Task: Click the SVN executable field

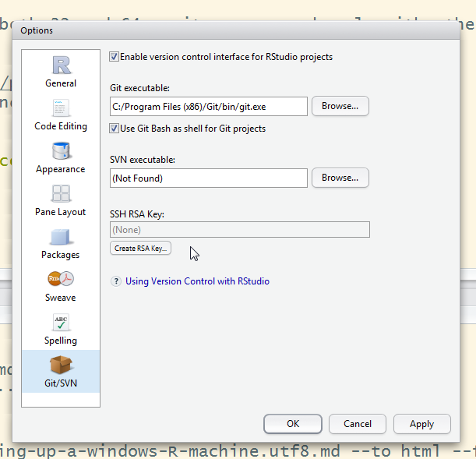Action: 209,178
